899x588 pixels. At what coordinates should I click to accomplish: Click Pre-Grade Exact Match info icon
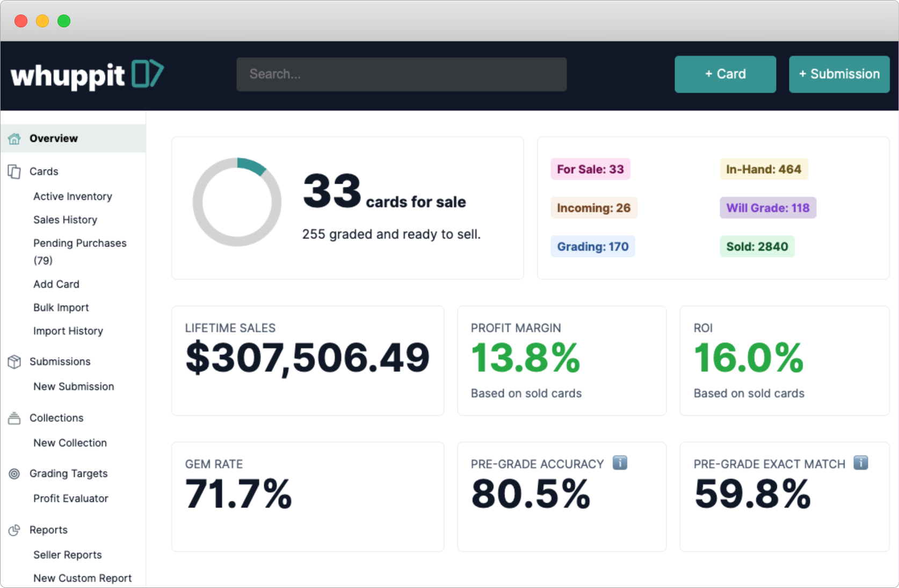860,463
